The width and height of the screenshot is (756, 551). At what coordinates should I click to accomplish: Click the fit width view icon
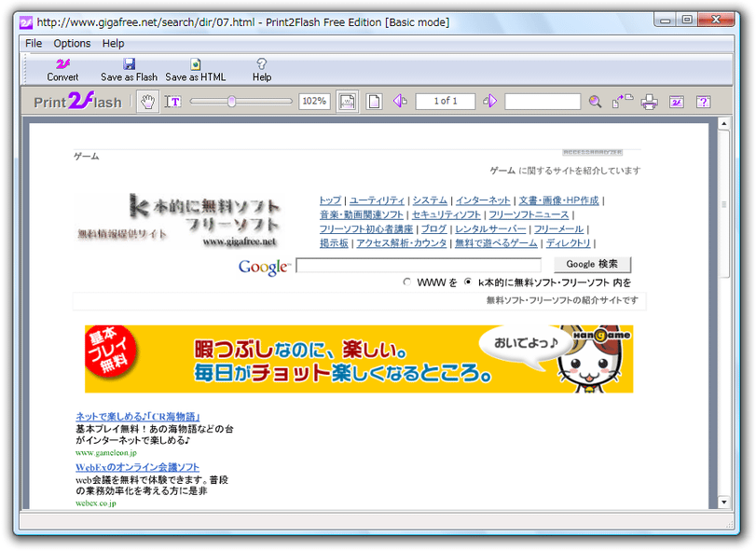[x=347, y=102]
